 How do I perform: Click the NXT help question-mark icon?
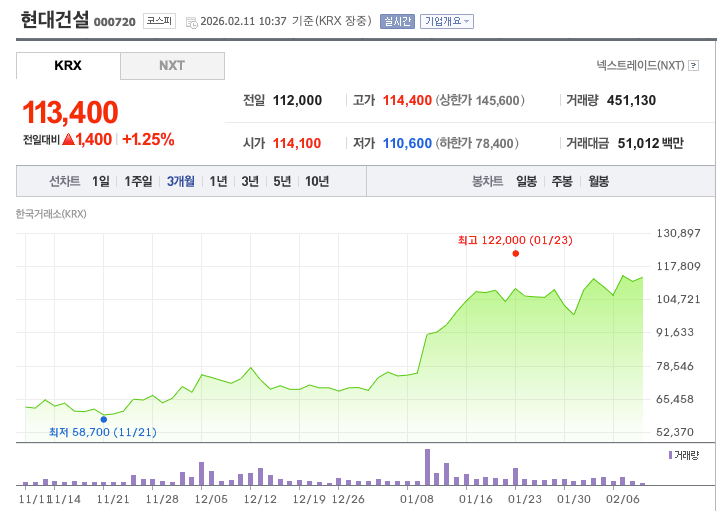(693, 66)
